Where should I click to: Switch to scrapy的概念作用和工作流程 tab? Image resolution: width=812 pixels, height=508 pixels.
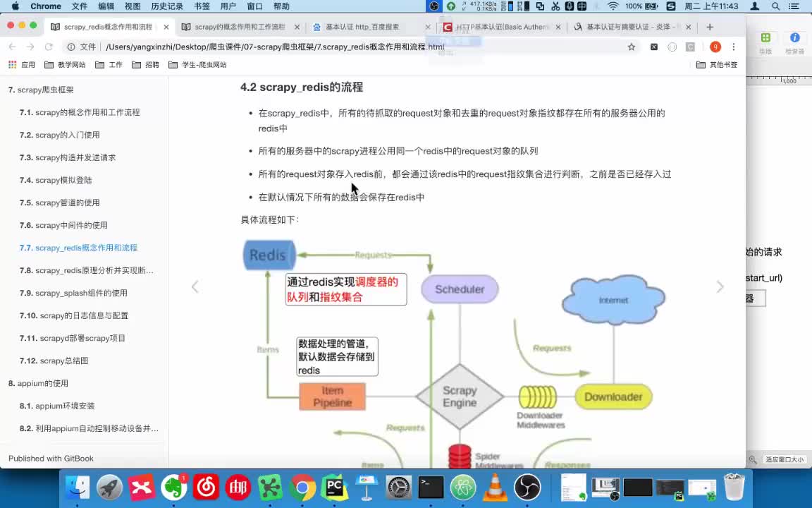tap(240, 27)
